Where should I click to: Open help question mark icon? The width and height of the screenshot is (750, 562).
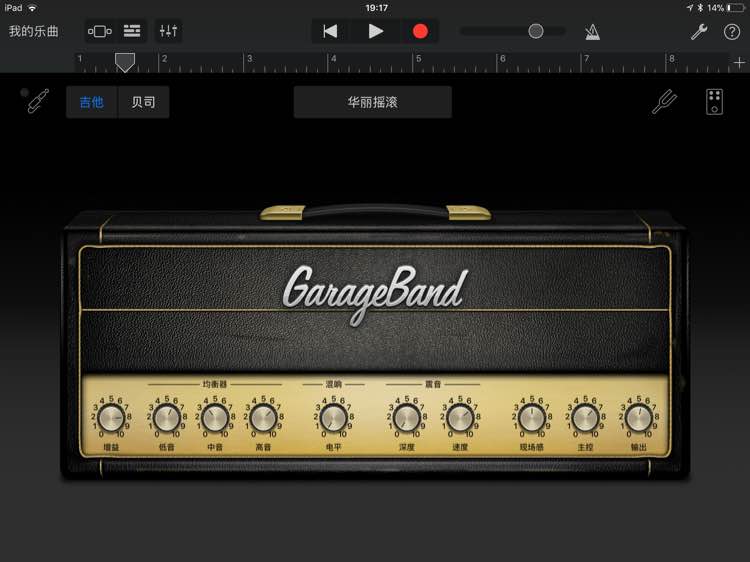click(732, 32)
